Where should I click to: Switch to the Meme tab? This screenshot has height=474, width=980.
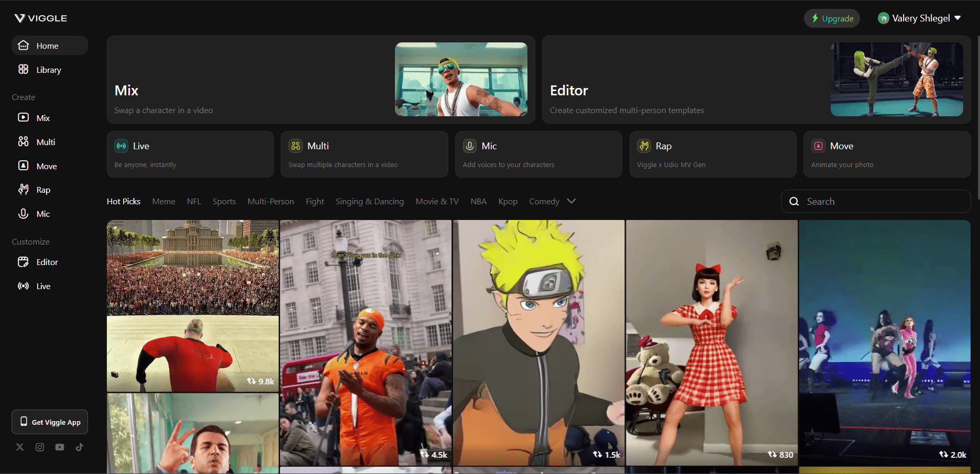164,202
